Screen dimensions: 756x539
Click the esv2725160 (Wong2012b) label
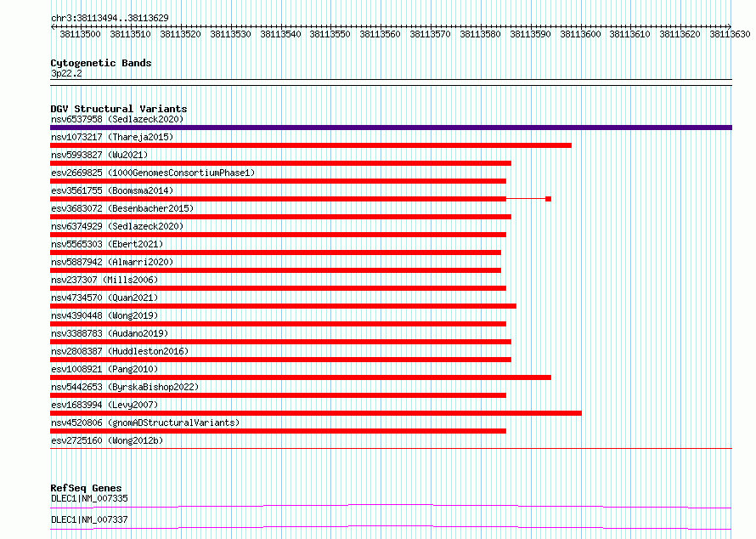coord(107,440)
